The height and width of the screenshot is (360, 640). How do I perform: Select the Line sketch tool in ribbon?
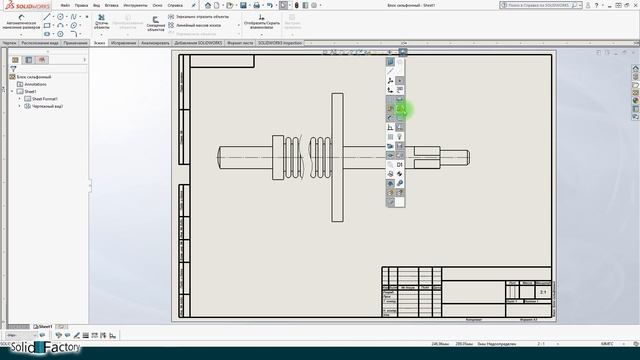pos(47,17)
